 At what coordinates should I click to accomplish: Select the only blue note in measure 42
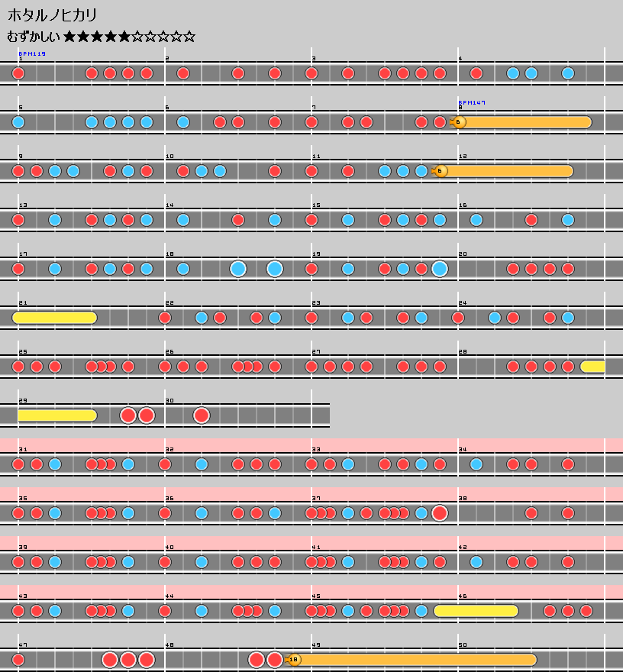tap(476, 562)
